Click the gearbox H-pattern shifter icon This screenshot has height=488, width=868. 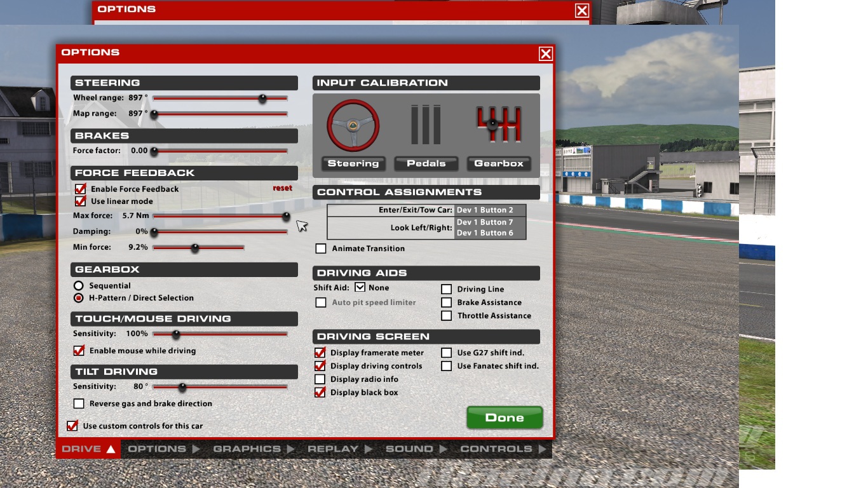498,125
